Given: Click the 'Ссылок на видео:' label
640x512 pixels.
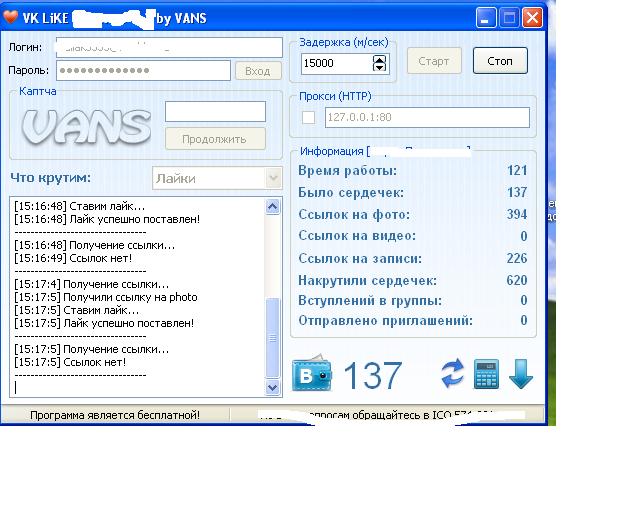Looking at the screenshot, I should pos(357,236).
